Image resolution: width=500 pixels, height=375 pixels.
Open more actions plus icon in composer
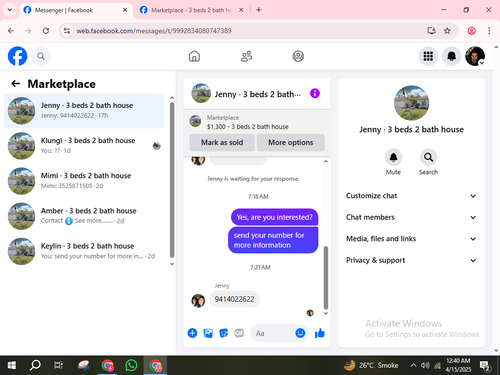click(x=192, y=333)
